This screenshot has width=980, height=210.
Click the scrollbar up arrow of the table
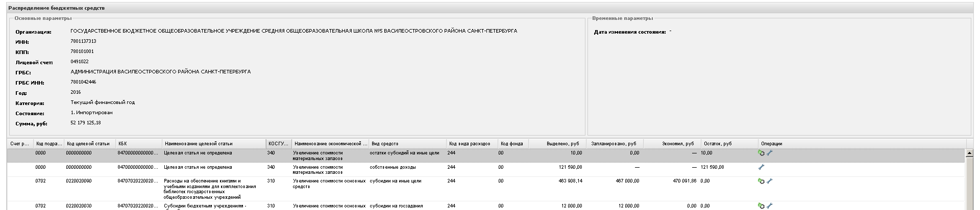click(x=969, y=153)
